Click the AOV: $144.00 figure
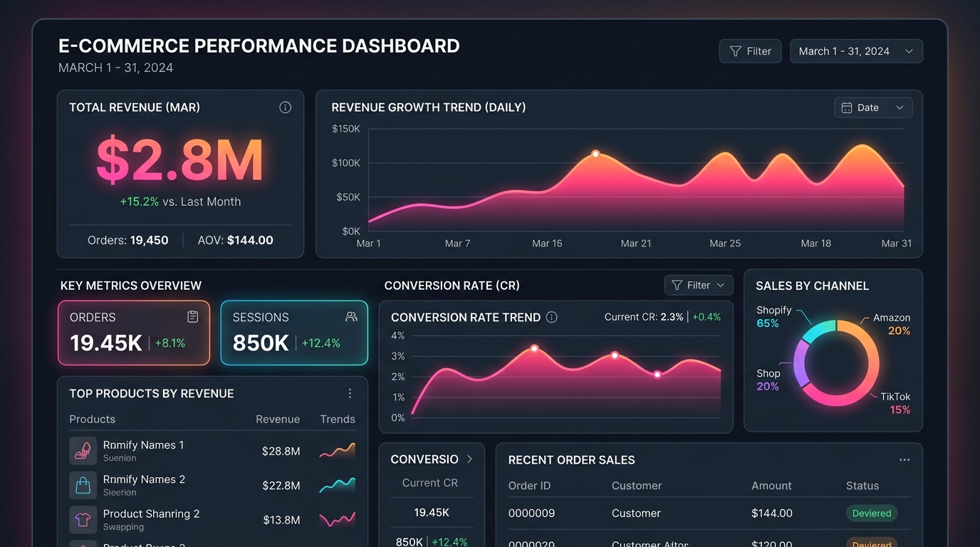The image size is (980, 547). (236, 240)
